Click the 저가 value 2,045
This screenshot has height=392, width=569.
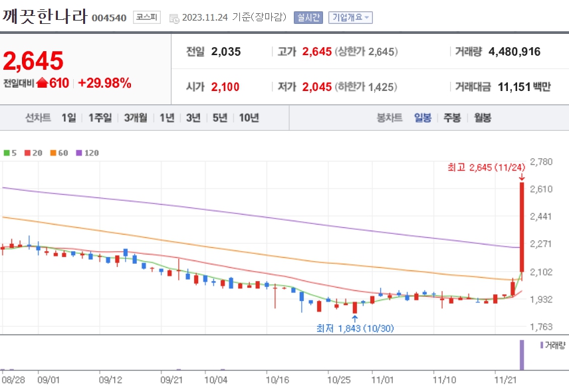click(317, 86)
